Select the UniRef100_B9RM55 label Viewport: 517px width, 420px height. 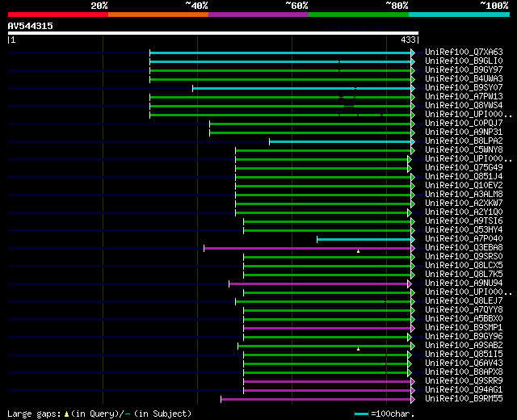(x=464, y=399)
